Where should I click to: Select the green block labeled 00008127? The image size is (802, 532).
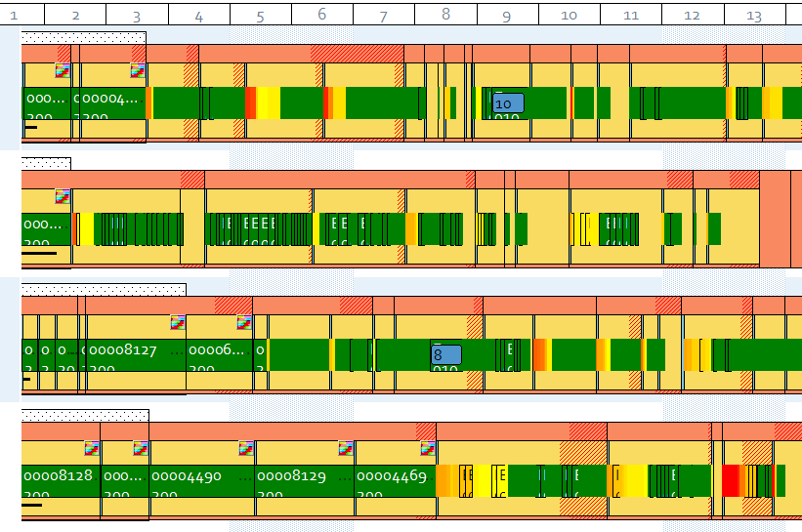pyautogui.click(x=136, y=355)
